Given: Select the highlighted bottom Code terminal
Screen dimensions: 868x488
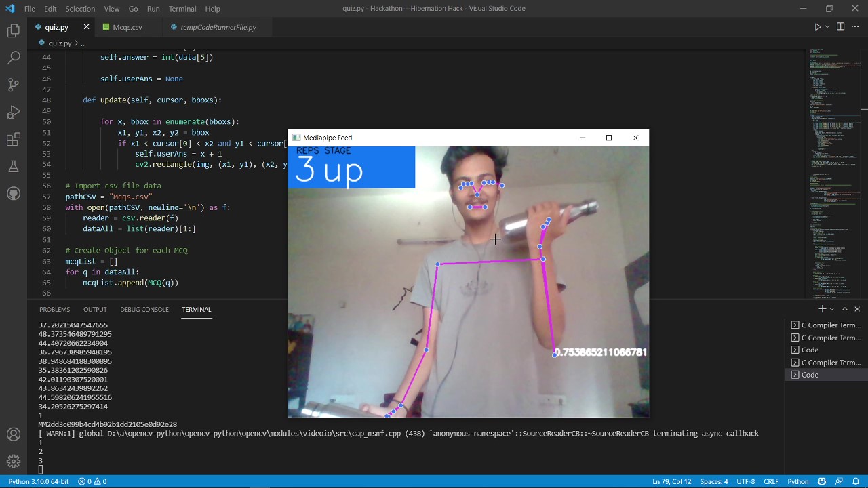Looking at the screenshot, I should [827, 375].
